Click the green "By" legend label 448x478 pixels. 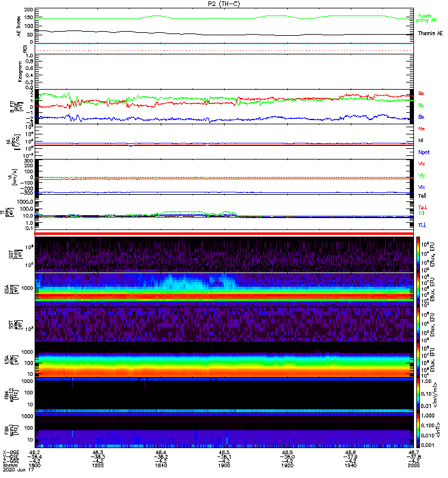[421, 106]
